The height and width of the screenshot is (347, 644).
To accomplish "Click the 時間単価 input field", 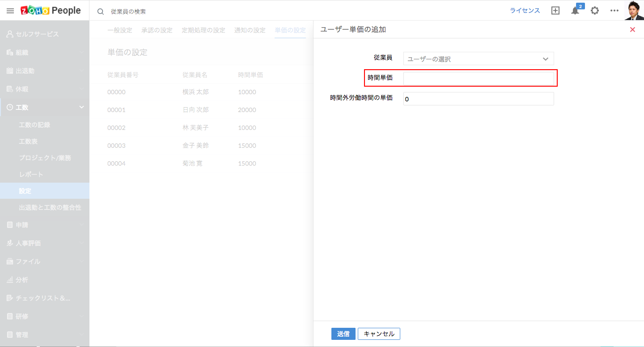I will point(479,79).
